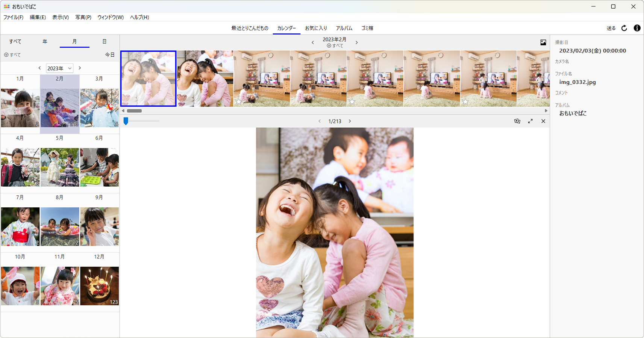The height and width of the screenshot is (338, 644).
Task: Click the filter icon under the 2023年2月 heading
Action: pos(328,45)
